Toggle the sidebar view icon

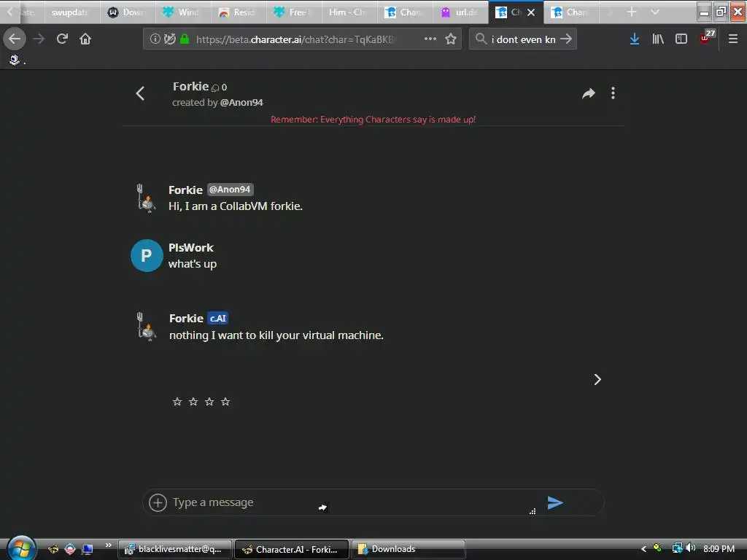pyautogui.click(x=681, y=39)
